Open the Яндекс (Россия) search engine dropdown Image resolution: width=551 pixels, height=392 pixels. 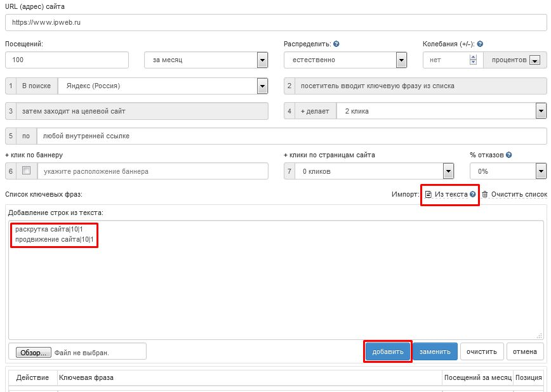pyautogui.click(x=262, y=86)
